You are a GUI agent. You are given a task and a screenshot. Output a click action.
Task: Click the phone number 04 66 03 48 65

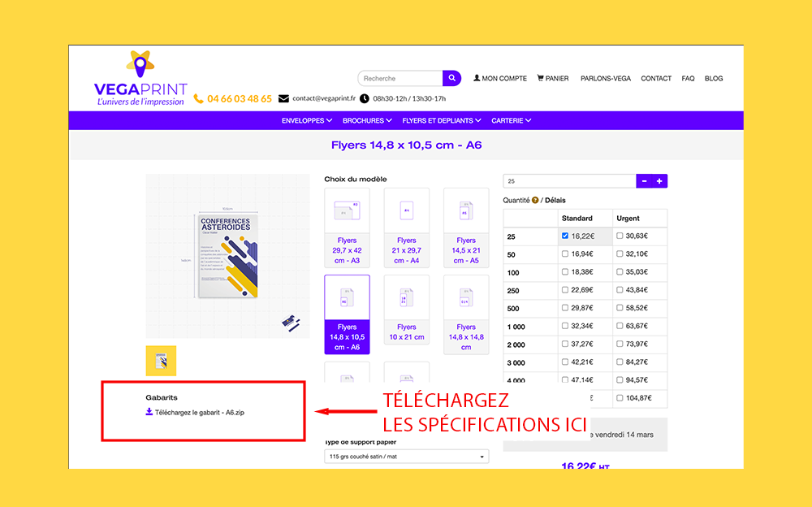coord(240,98)
